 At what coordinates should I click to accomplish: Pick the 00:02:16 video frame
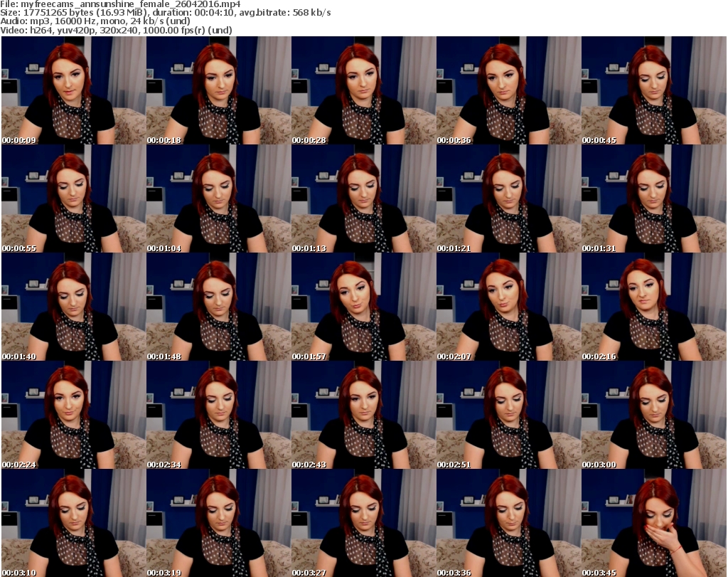pyautogui.click(x=654, y=307)
